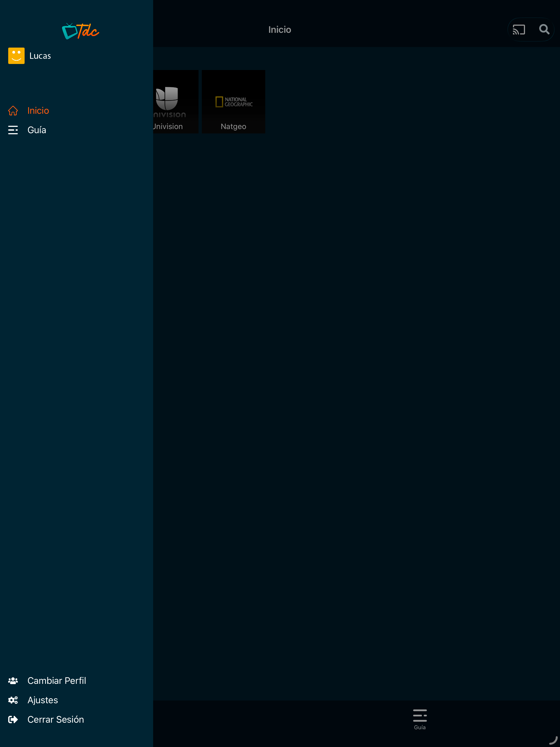Viewport: 560px width, 747px height.
Task: Click the Cerrar Sesión logout icon
Action: [13, 720]
